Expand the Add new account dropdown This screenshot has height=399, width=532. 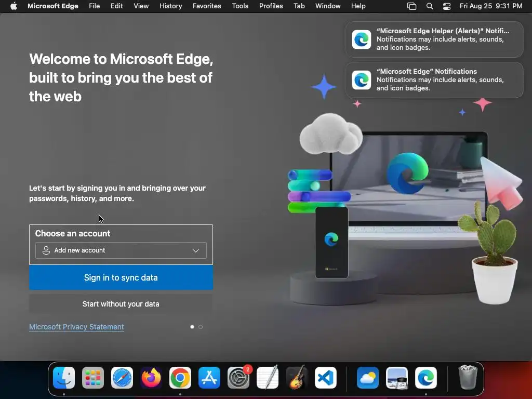click(121, 250)
